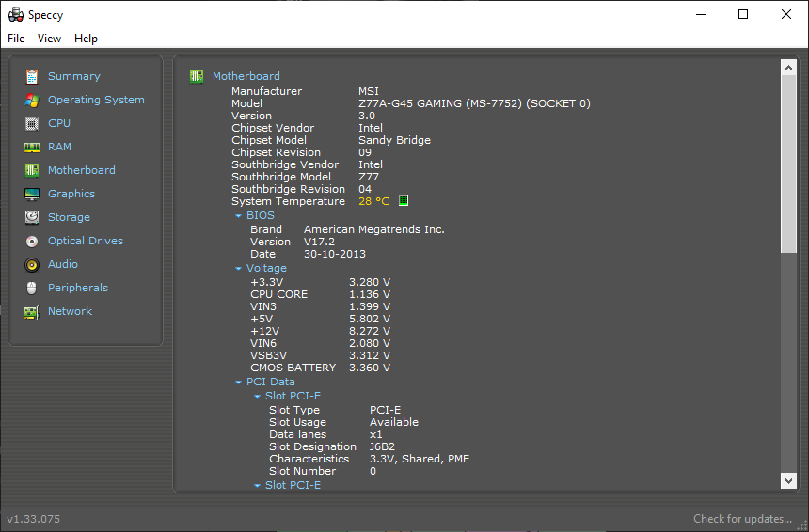Click the Peripherals mouse icon
Screen dimensions: 809x532
(x=32, y=289)
